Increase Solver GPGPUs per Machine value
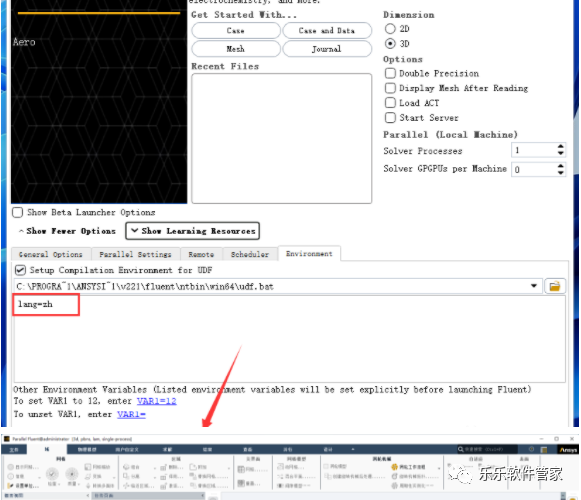The image size is (581, 500). click(560, 166)
